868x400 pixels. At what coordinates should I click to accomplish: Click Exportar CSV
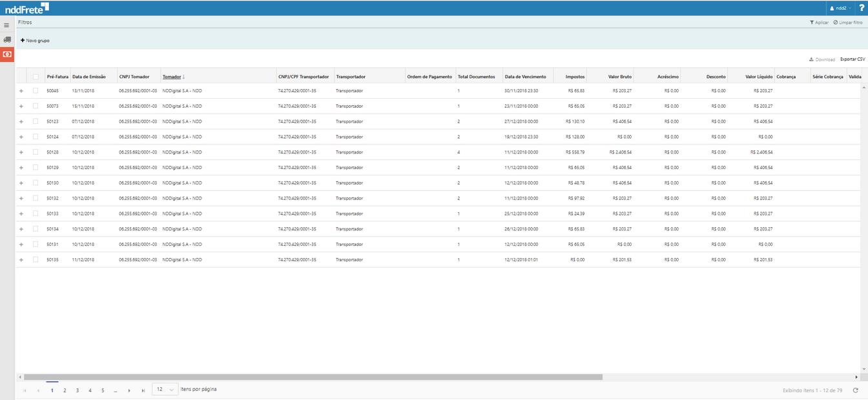[852, 59]
